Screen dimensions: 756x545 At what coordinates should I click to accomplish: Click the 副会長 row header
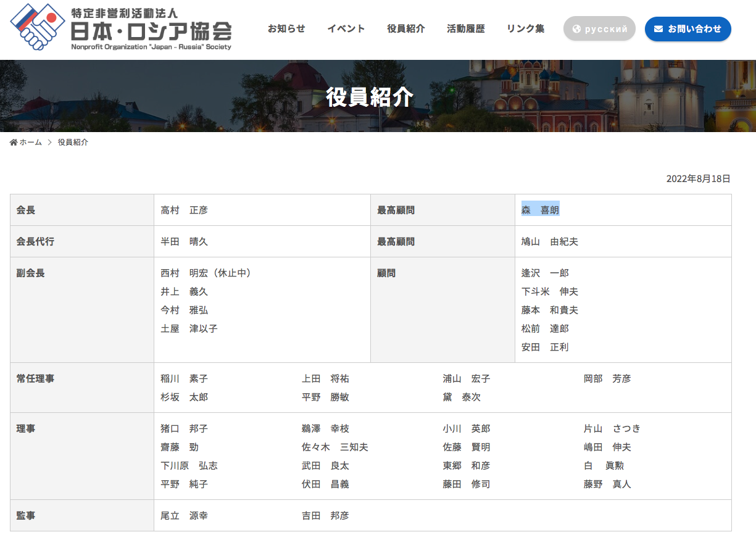coord(82,310)
